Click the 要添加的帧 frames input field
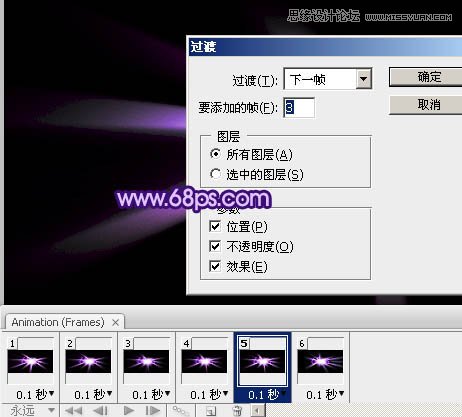The width and height of the screenshot is (462, 417). tap(299, 107)
